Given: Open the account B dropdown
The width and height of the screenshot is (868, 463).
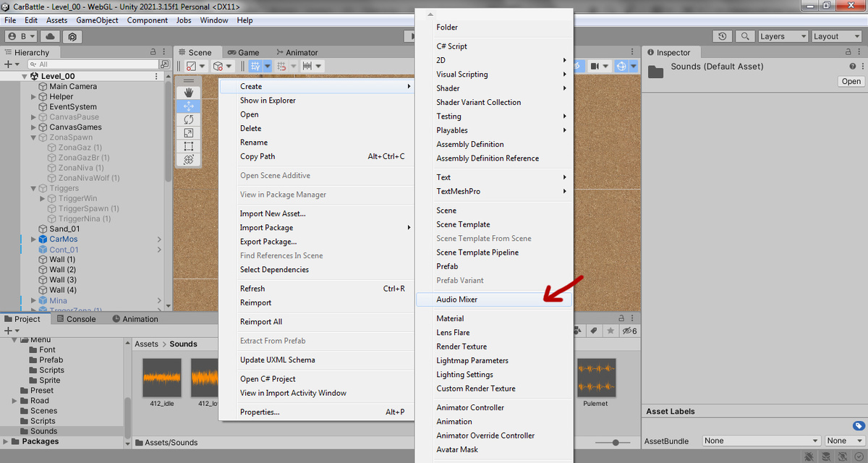Looking at the screenshot, I should click(21, 36).
